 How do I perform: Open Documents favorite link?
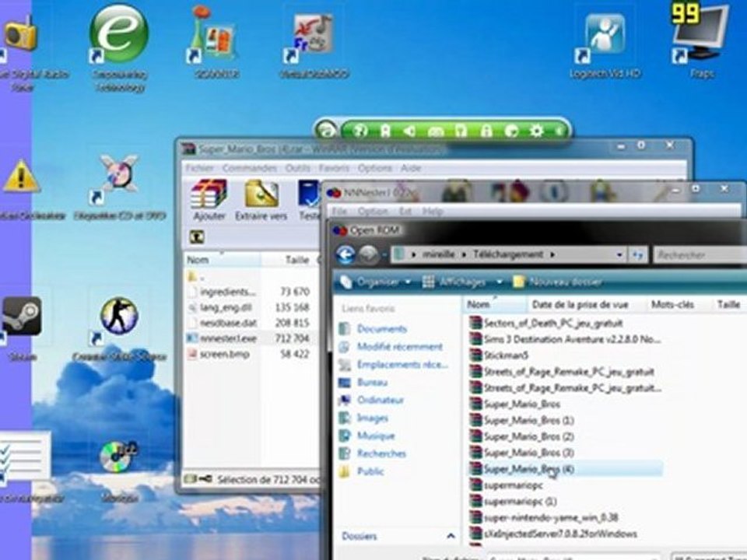click(382, 329)
